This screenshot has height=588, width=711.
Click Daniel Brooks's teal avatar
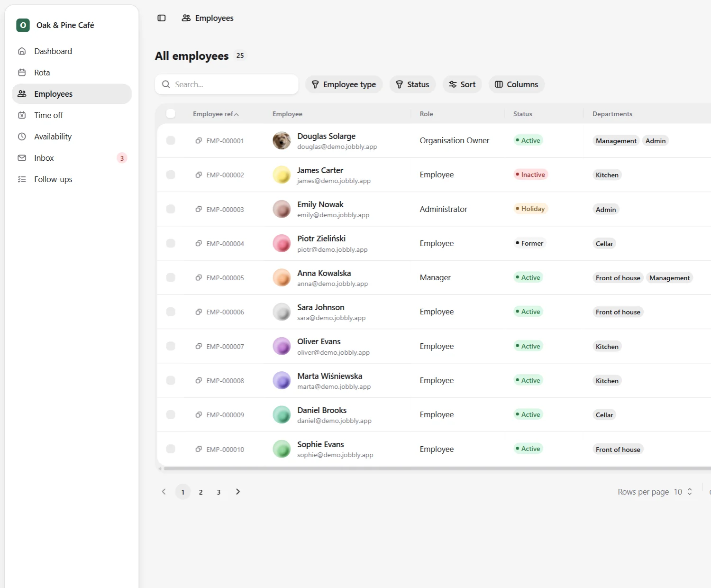[x=282, y=414]
